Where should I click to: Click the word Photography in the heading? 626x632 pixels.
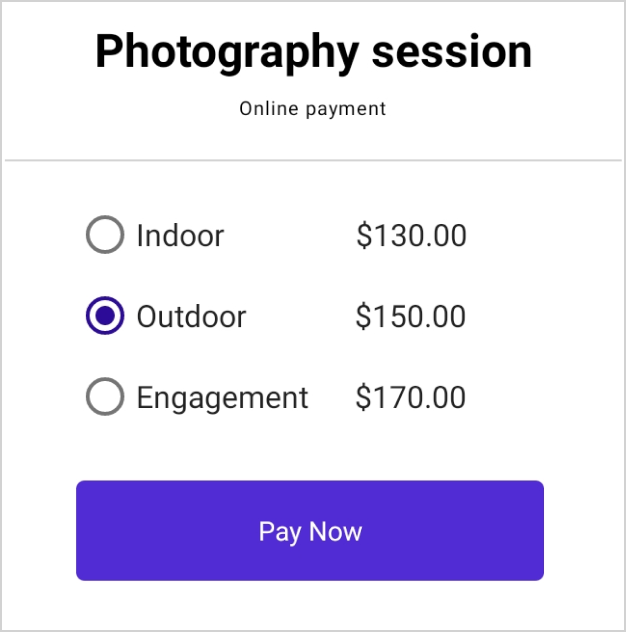pyautogui.click(x=226, y=52)
